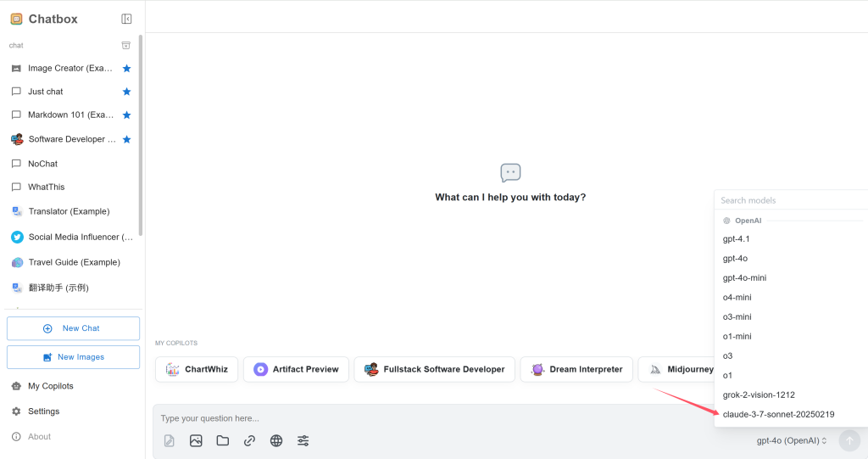Open Markdown 101 (Example) chat

pos(70,115)
